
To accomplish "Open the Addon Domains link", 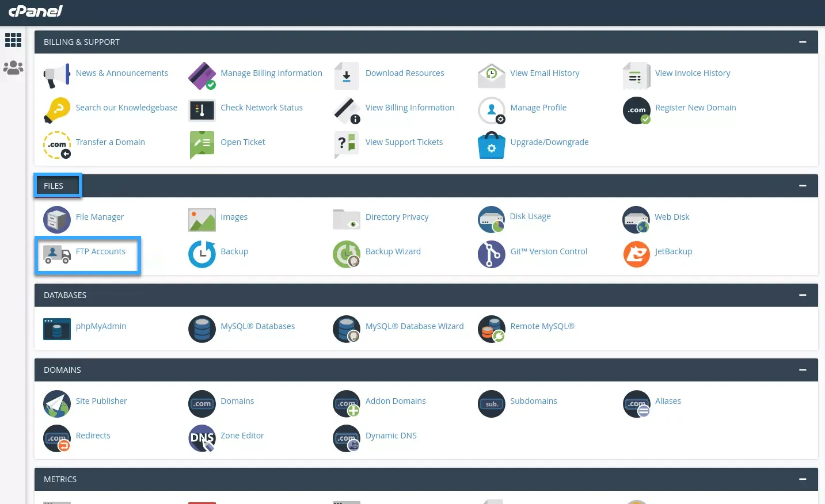I will [x=396, y=401].
